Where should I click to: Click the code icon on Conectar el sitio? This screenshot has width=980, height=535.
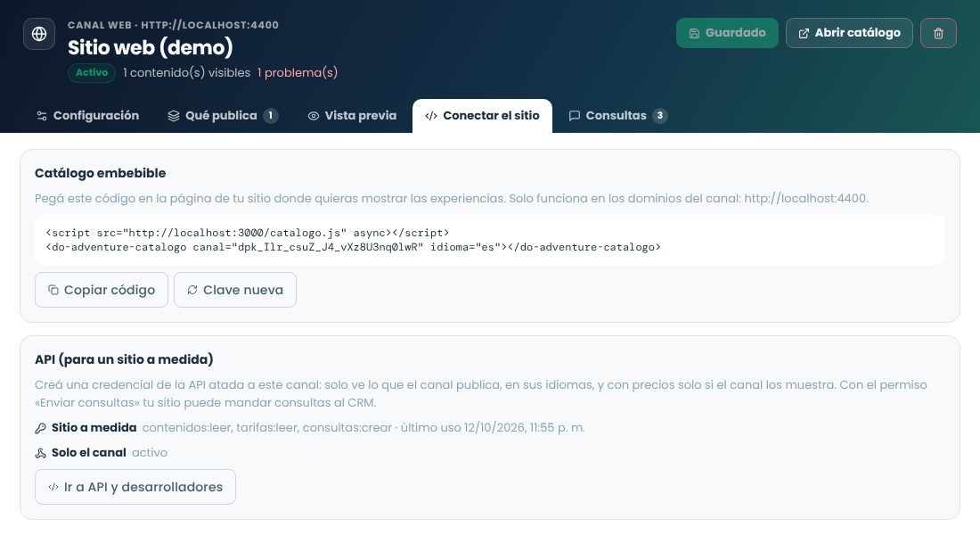(x=431, y=116)
